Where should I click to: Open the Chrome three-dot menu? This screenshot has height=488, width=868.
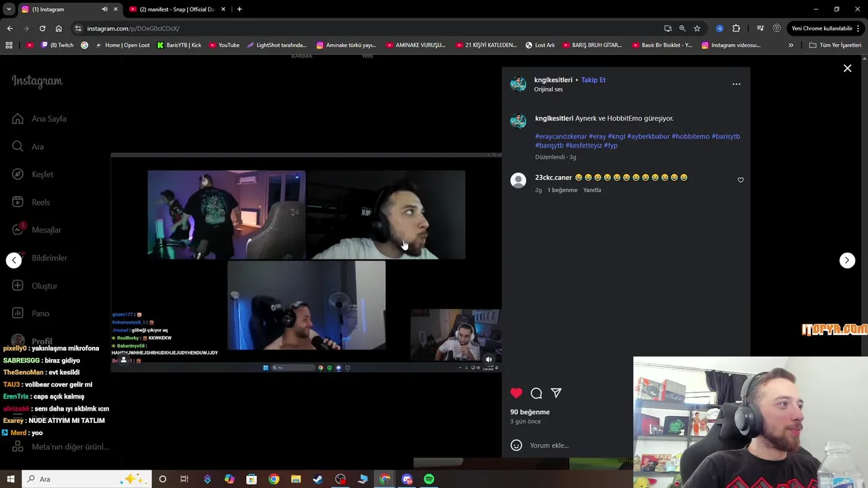click(859, 28)
